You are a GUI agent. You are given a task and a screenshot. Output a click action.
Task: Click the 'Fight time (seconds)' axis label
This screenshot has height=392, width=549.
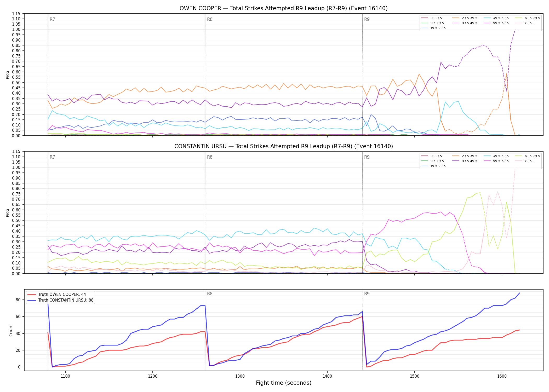coord(284,383)
